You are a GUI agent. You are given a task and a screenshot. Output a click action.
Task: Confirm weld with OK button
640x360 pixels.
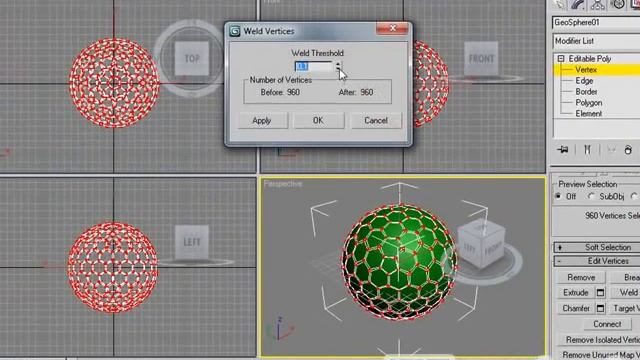point(318,121)
